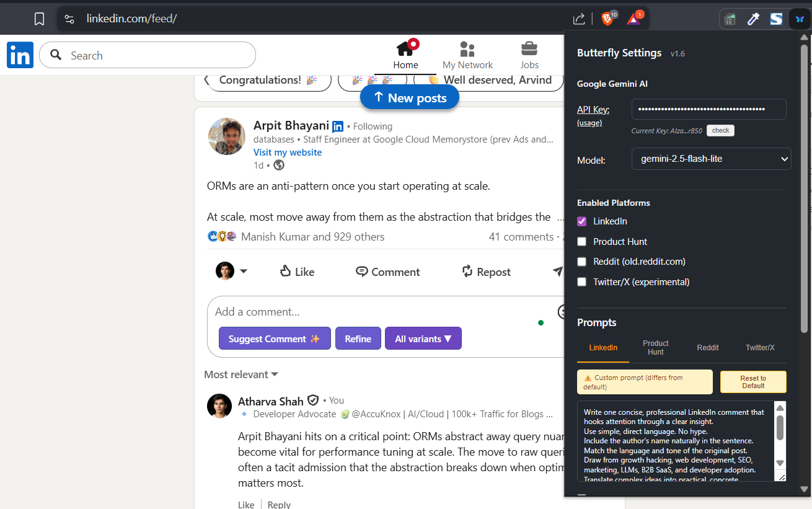This screenshot has height=509, width=812.
Task: Enable the LinkedIn platform checkbox
Action: [581, 221]
